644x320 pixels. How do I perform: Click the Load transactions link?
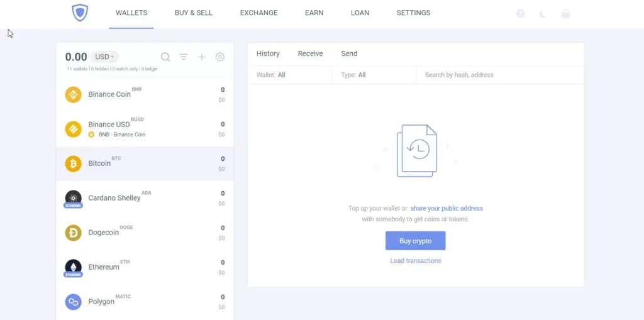pos(415,260)
